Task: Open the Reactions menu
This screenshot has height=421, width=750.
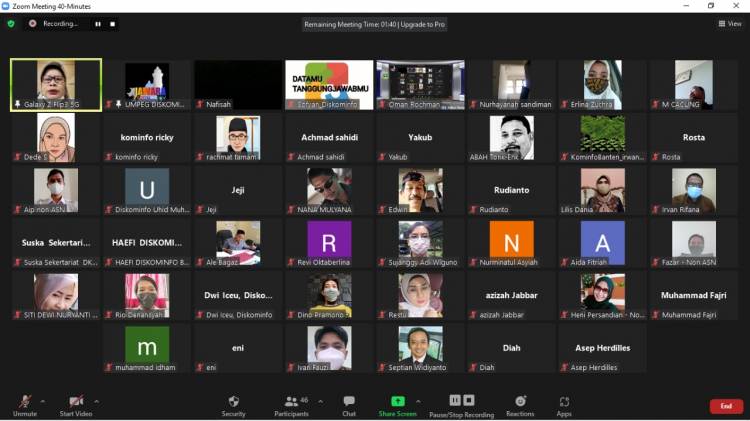Action: tap(520, 406)
